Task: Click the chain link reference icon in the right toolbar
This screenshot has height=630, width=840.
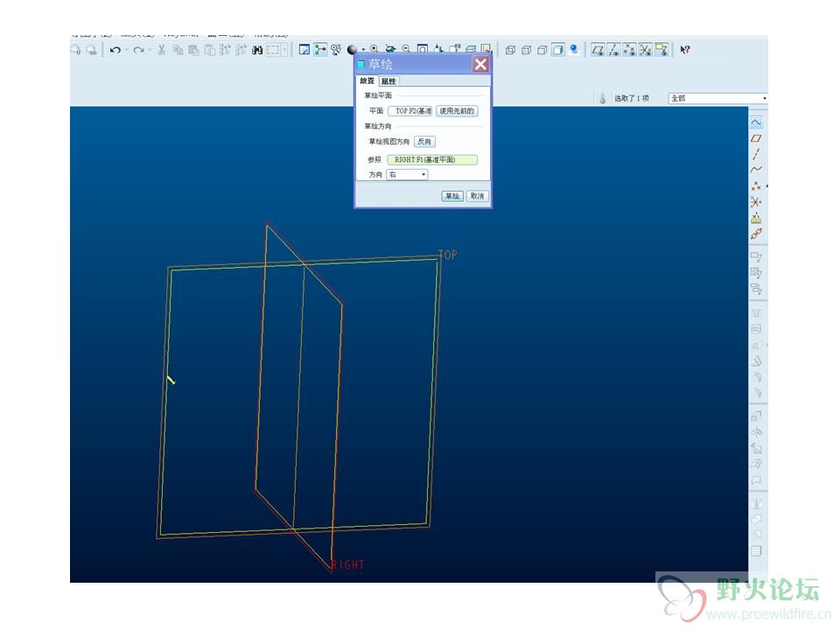Action: 756,234
